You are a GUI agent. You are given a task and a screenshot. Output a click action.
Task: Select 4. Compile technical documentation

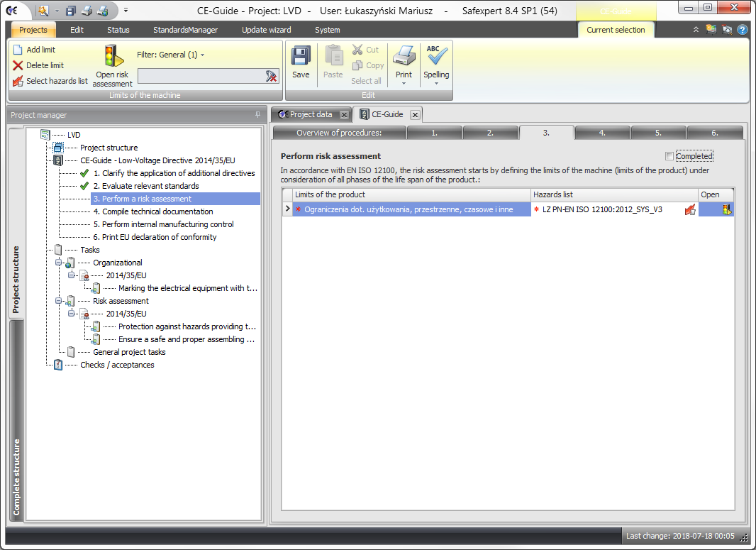(152, 211)
